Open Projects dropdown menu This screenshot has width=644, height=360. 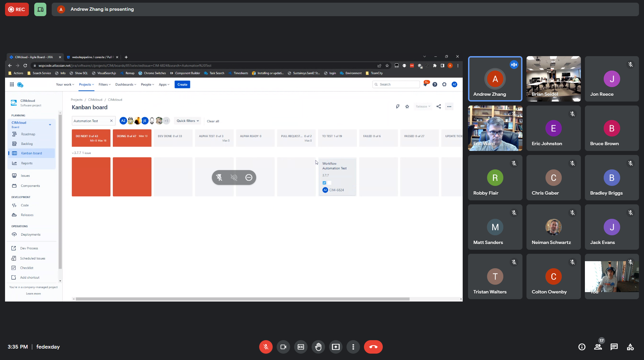tap(86, 85)
